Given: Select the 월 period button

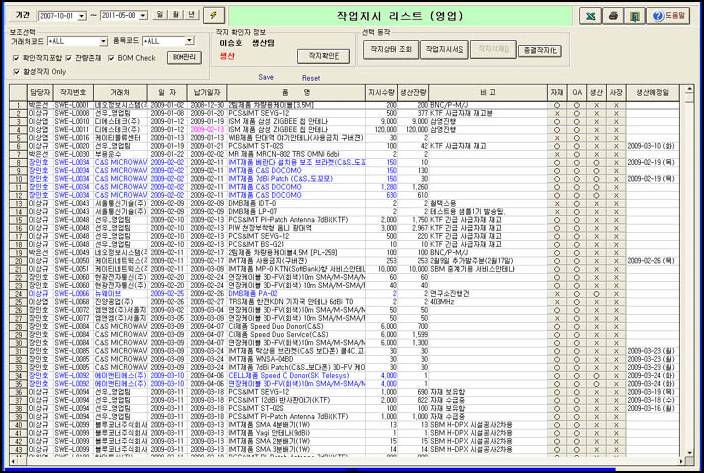Looking at the screenshot, I should click(x=176, y=15).
